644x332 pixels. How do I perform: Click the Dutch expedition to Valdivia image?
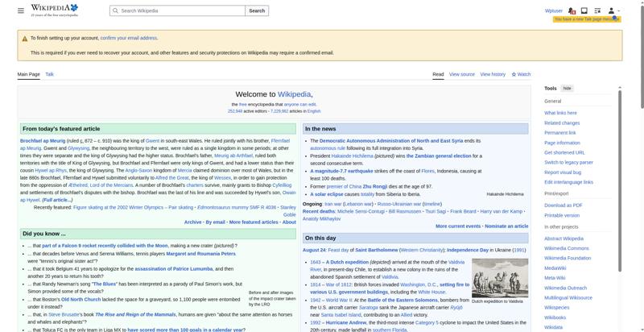500,278
